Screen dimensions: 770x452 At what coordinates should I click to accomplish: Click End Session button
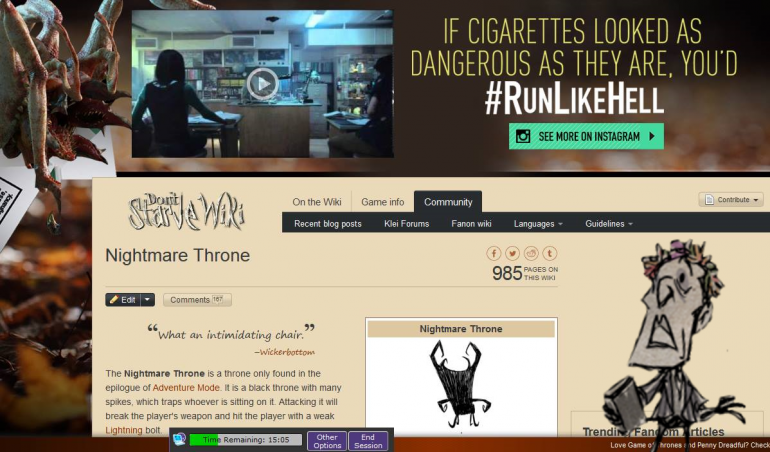tap(368, 441)
